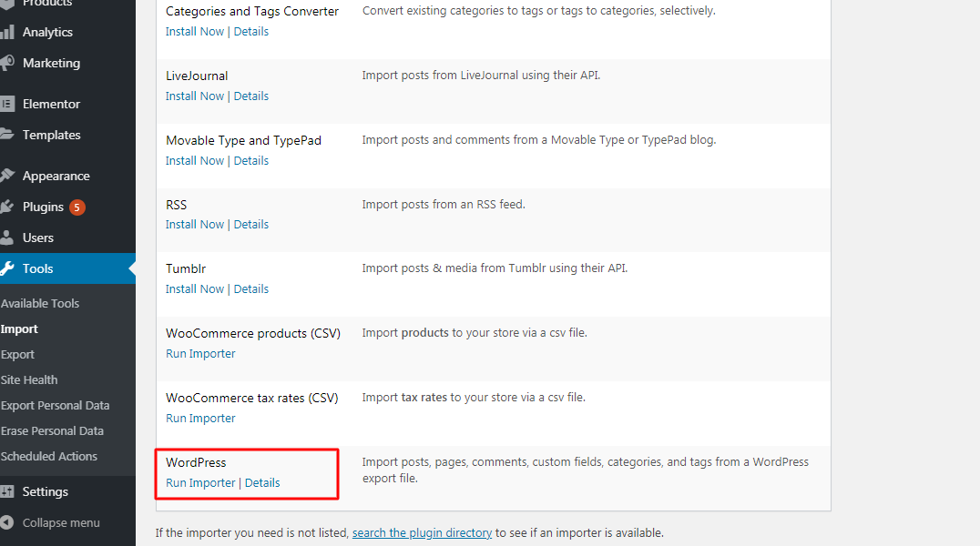Run Importer for WooCommerce tax rates (CSV)
The height and width of the screenshot is (546, 980).
(x=200, y=418)
